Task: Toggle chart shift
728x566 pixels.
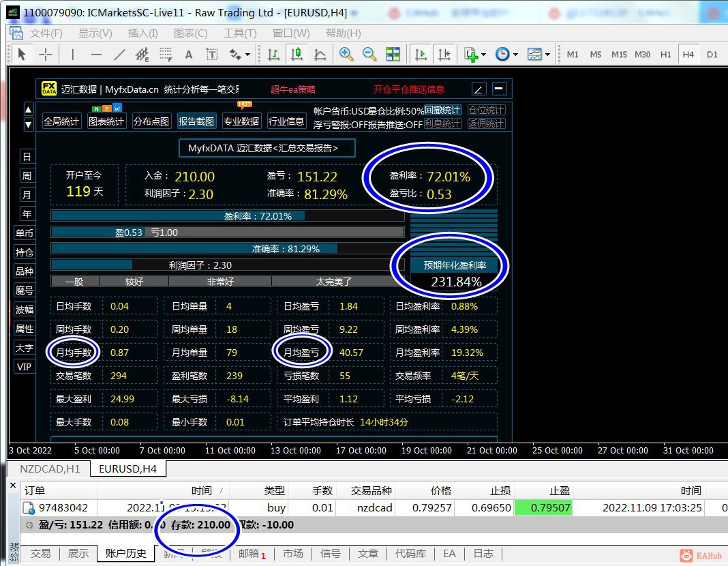Action: point(444,55)
